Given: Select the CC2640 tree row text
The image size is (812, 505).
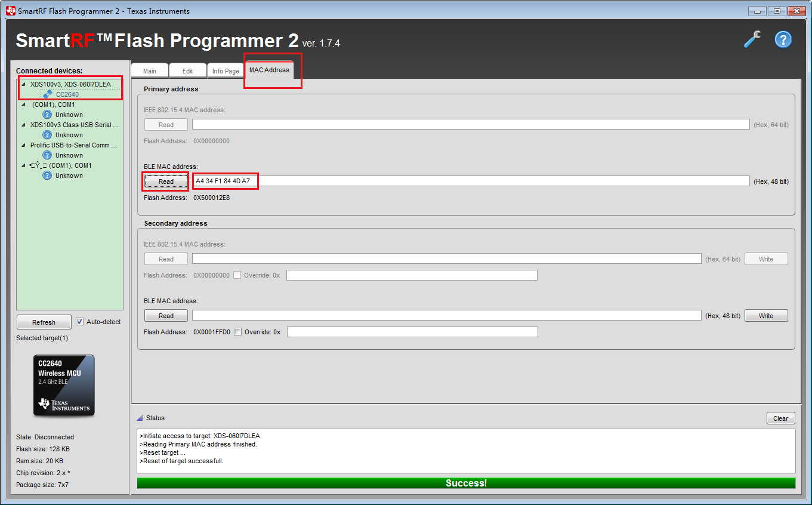Looking at the screenshot, I should point(67,94).
